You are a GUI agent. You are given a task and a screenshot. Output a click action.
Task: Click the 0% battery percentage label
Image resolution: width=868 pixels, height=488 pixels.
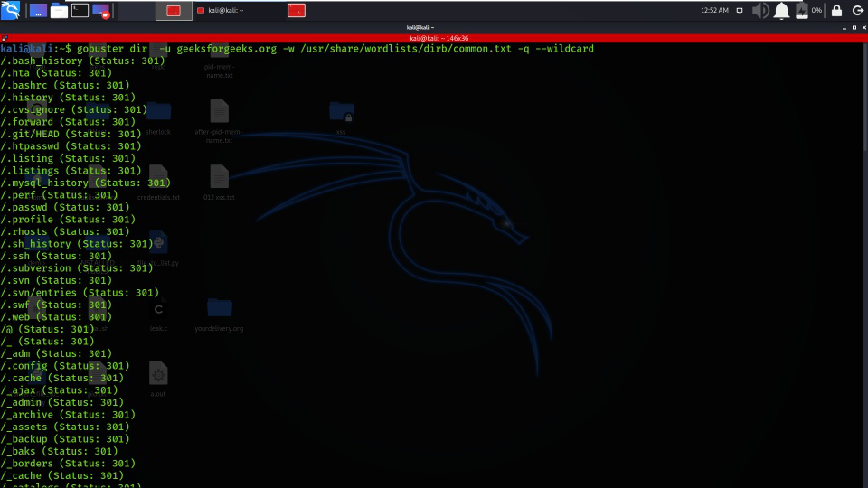point(816,11)
